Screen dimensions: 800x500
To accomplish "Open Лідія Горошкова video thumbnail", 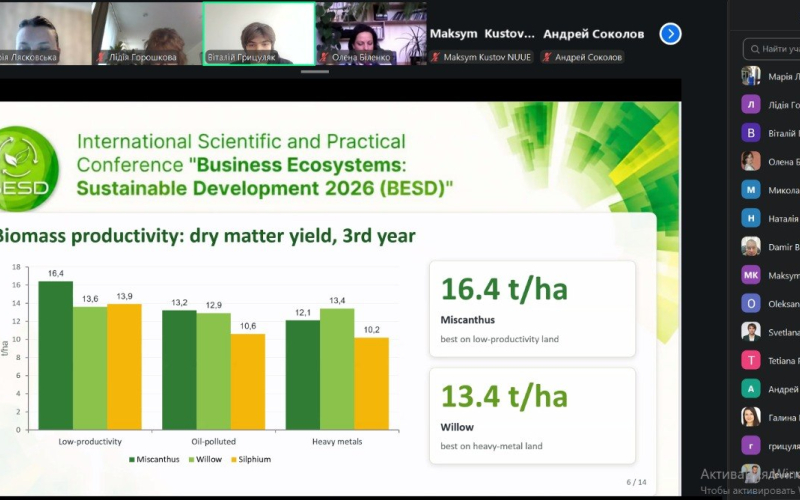I will point(147,33).
